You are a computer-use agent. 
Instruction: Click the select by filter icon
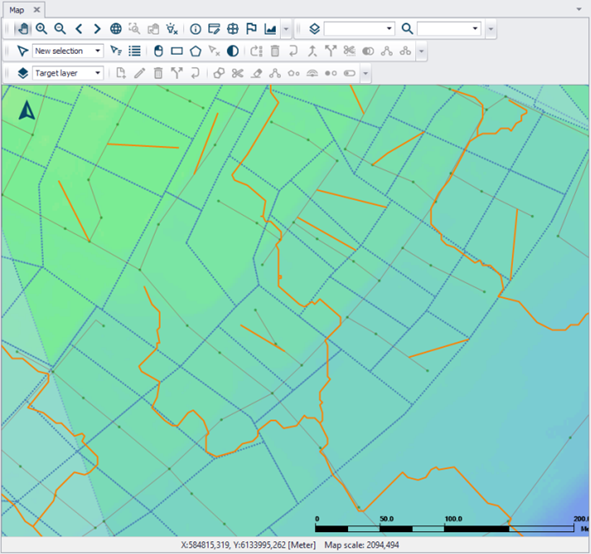[x=116, y=51]
